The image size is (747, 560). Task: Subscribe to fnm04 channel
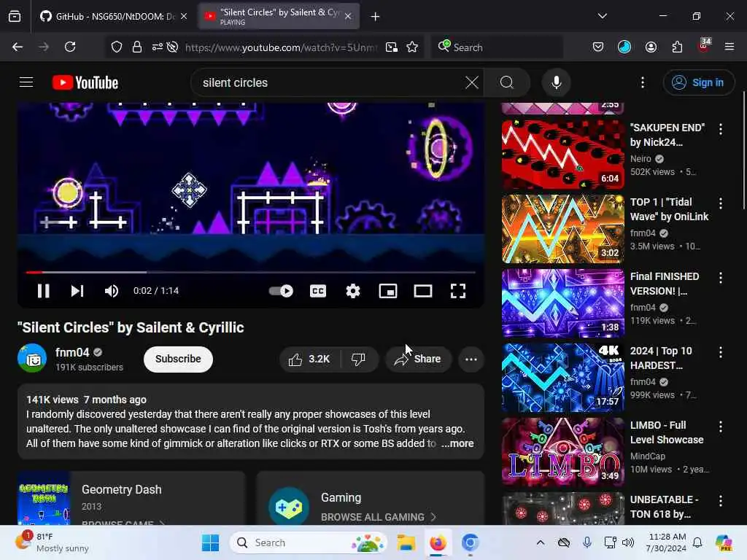[178, 359]
